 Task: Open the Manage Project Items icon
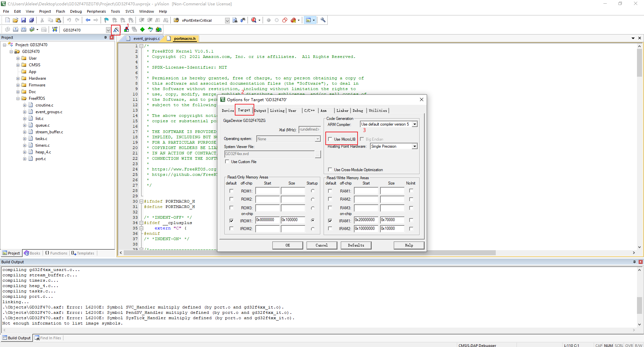pos(126,30)
